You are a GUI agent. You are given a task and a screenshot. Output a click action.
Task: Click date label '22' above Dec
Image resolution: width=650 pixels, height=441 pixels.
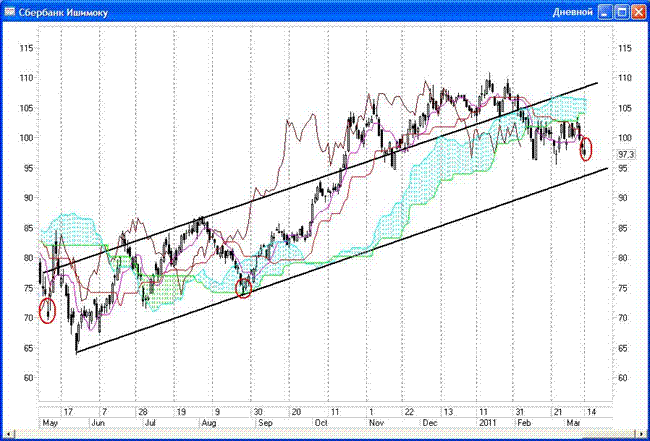[x=409, y=412]
